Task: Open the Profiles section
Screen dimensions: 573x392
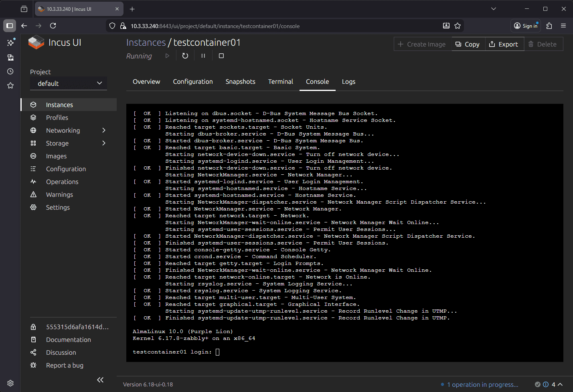Action: click(57, 117)
